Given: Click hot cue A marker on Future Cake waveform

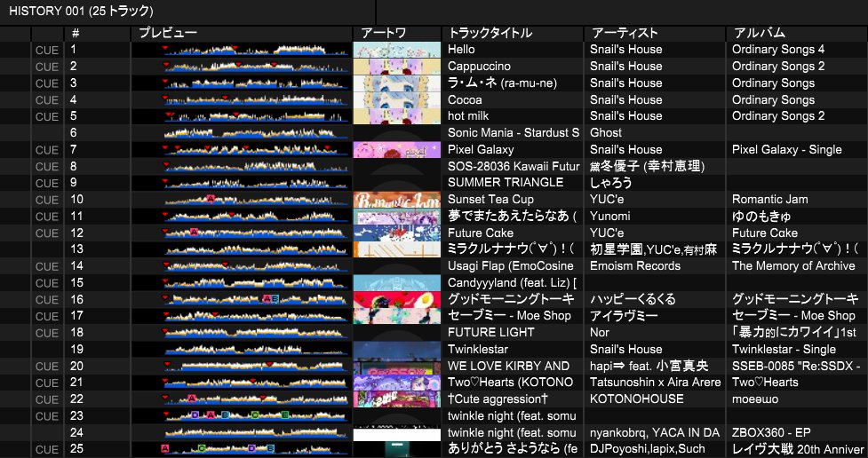Looking at the screenshot, I should (x=193, y=232).
